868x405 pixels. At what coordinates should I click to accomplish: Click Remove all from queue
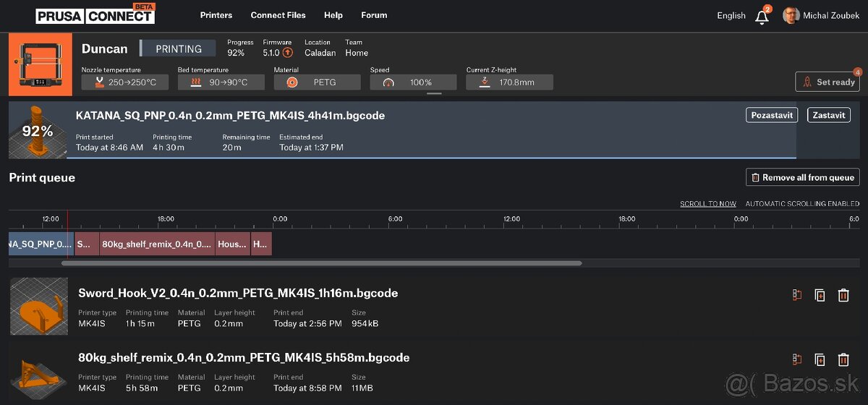802,177
